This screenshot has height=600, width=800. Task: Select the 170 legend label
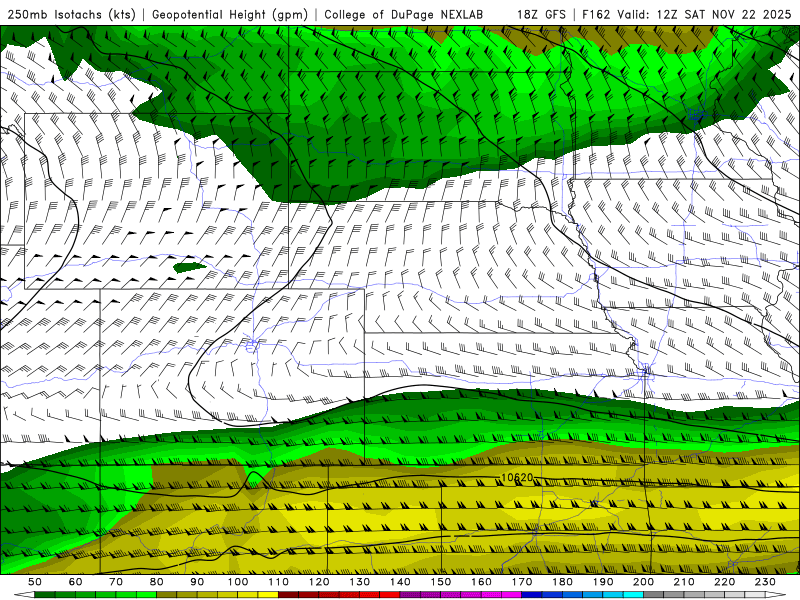click(x=522, y=582)
